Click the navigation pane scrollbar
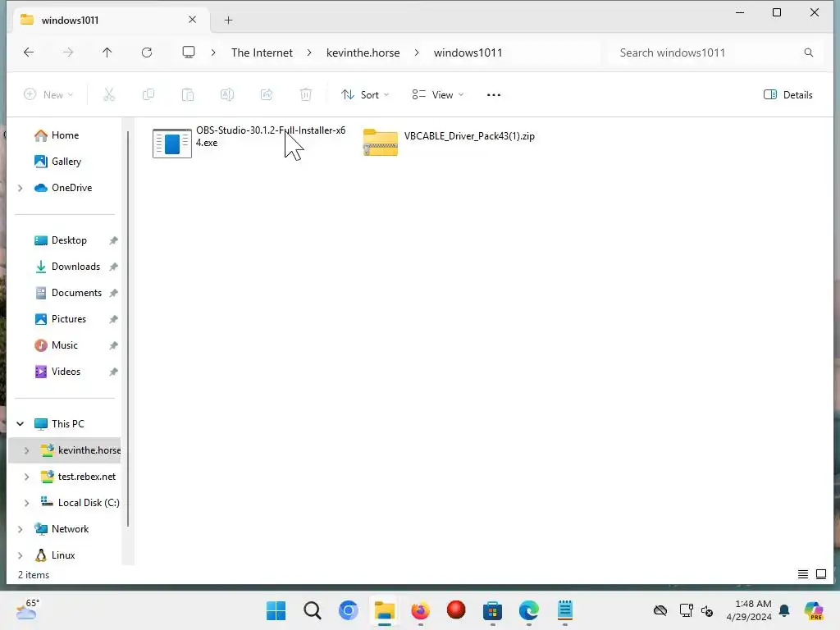 pyautogui.click(x=128, y=330)
